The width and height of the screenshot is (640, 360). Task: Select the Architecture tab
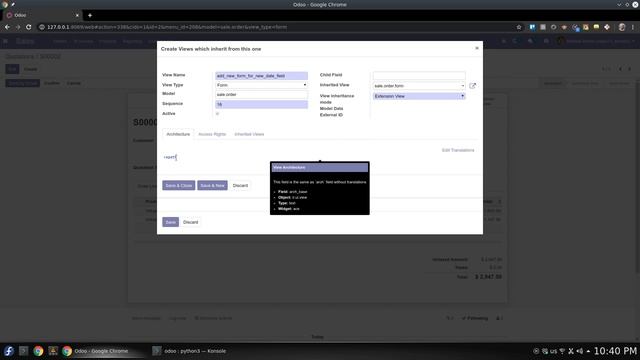click(x=178, y=134)
